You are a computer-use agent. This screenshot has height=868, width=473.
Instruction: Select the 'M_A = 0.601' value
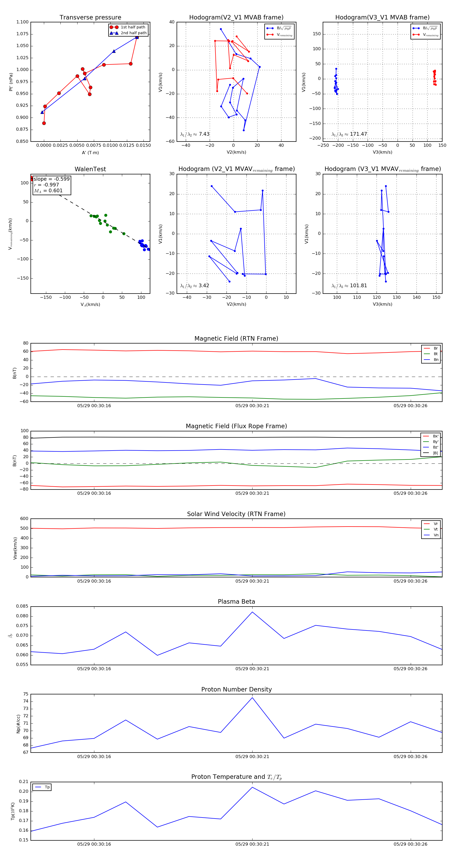point(48,191)
